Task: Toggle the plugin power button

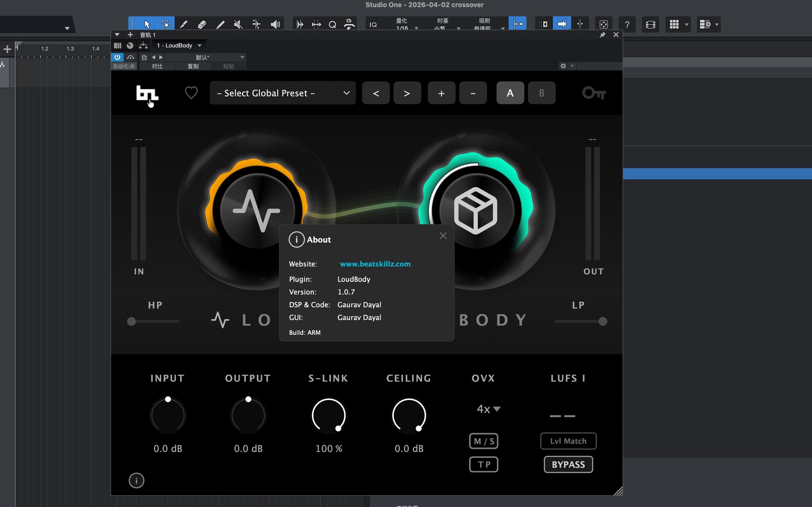Action: coord(117,57)
